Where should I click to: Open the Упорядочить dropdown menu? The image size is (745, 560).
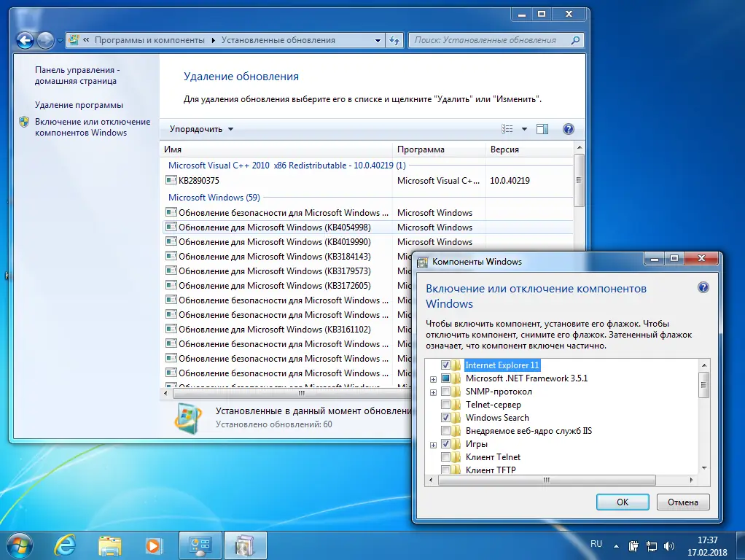(201, 129)
